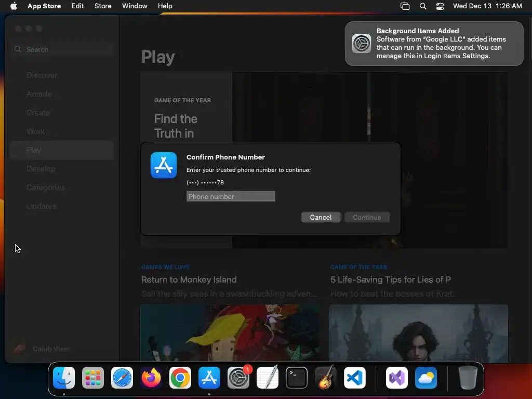Launch Terminal from the dock
The image size is (532, 399).
(x=297, y=378)
